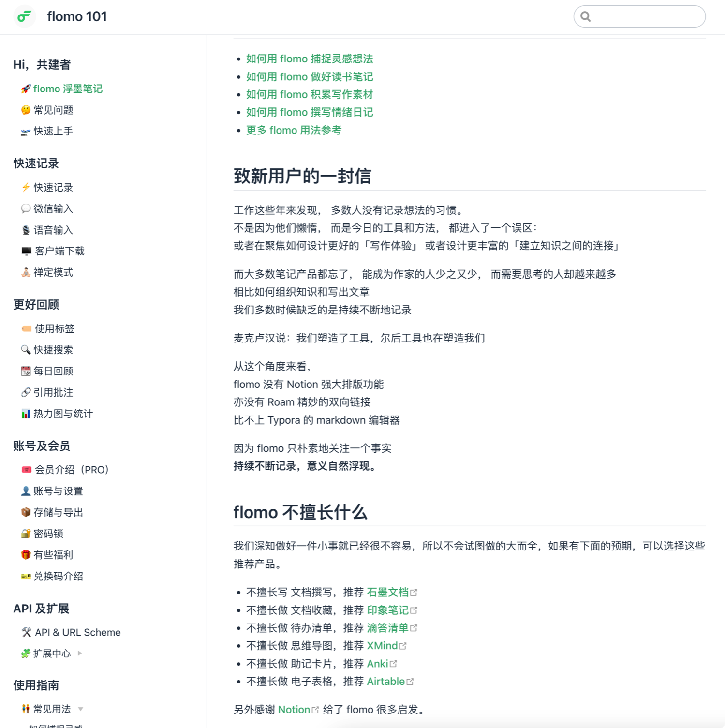Collapse the 常见用法 section arrow
The height and width of the screenshot is (728, 725).
point(81,709)
